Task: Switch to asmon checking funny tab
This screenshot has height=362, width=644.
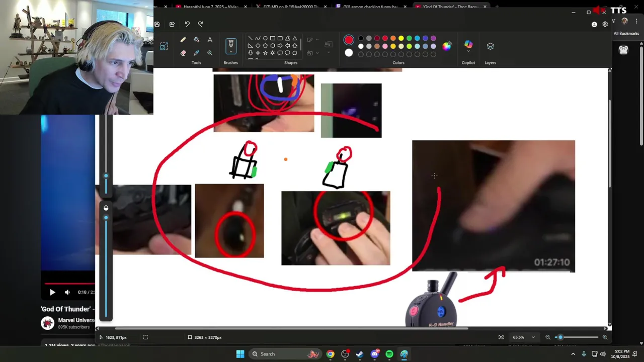Action: coord(371,7)
